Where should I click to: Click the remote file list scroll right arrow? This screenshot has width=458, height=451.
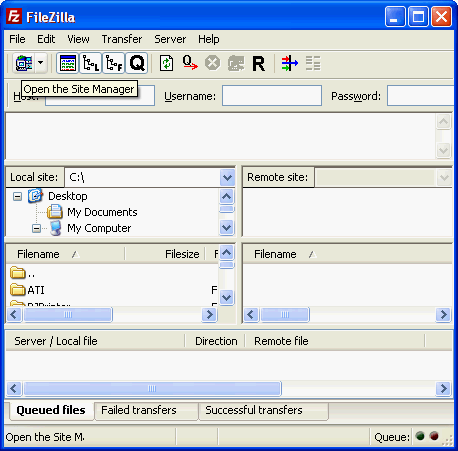click(444, 314)
